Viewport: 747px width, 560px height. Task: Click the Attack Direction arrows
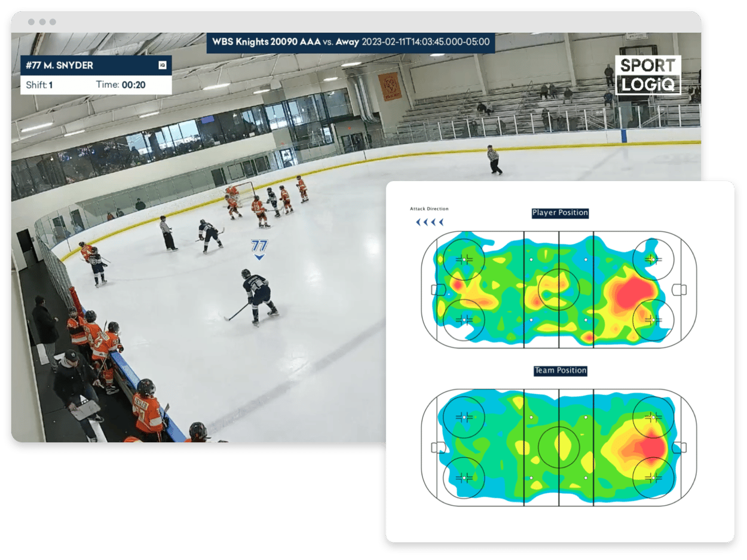430,222
